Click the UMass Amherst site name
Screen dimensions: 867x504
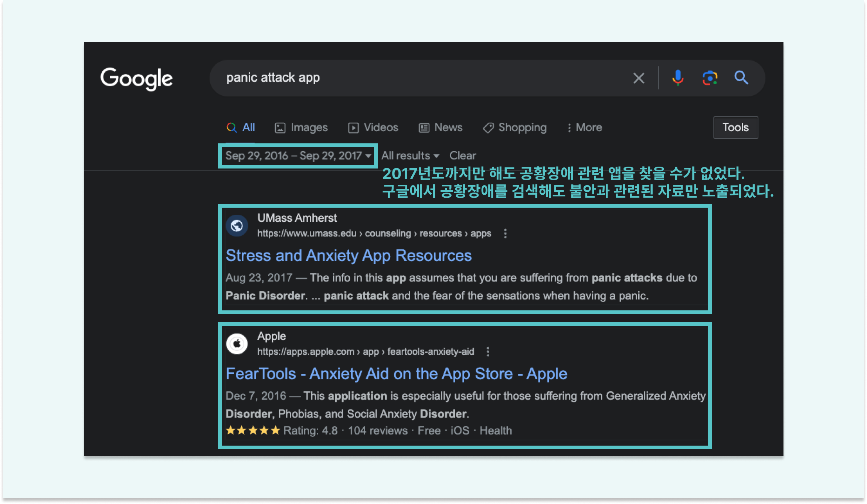point(297,218)
